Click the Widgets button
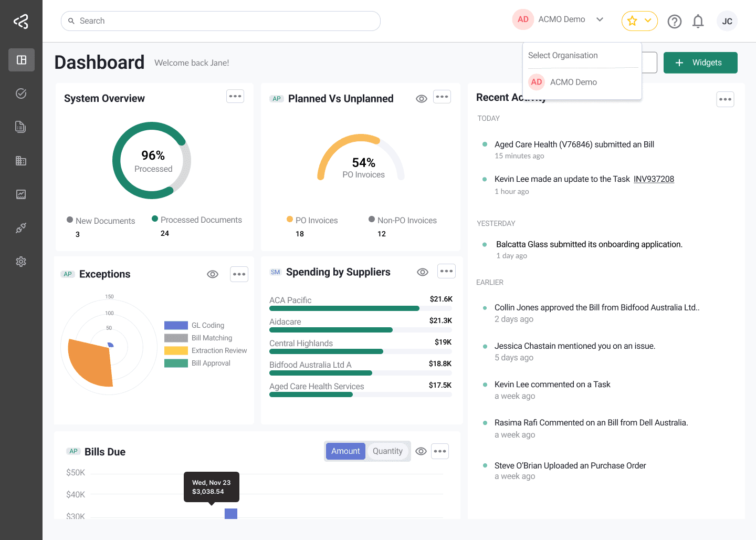 tap(700, 63)
